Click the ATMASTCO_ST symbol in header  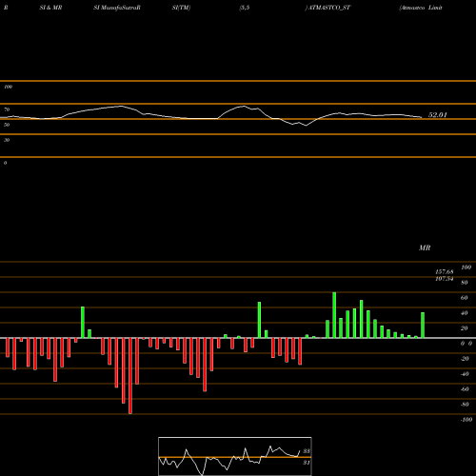(x=329, y=8)
